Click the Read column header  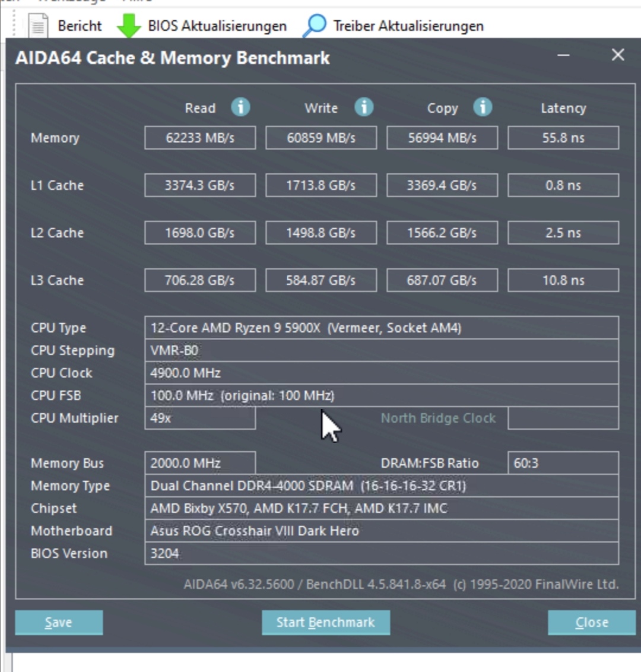point(200,108)
